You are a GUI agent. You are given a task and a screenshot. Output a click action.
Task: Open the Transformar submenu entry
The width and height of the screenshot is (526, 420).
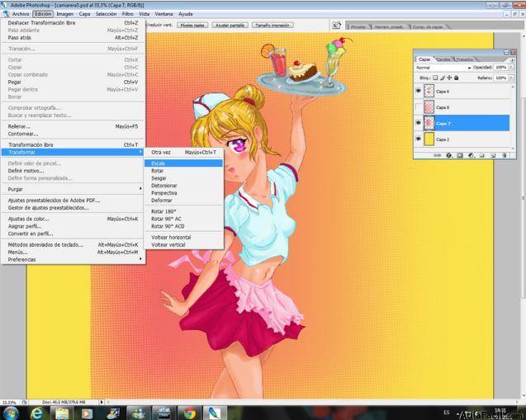pos(73,152)
